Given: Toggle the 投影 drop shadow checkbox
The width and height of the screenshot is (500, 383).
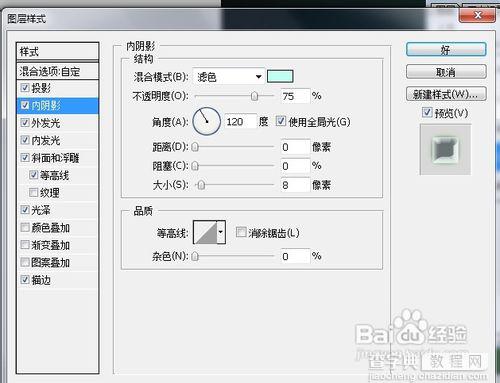Looking at the screenshot, I should coord(25,88).
